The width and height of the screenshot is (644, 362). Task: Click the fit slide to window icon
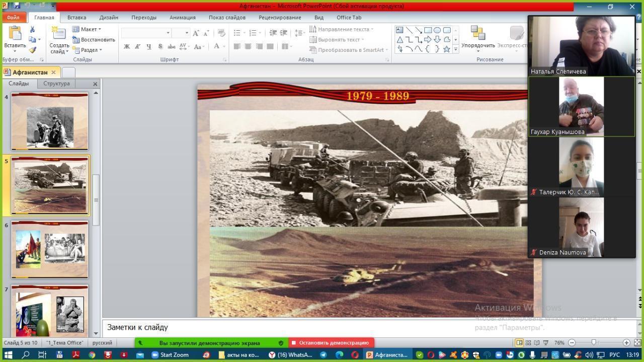pyautogui.click(x=637, y=343)
